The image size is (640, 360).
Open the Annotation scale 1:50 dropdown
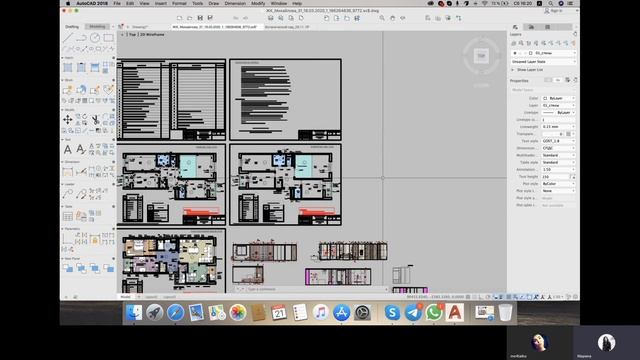point(558,169)
